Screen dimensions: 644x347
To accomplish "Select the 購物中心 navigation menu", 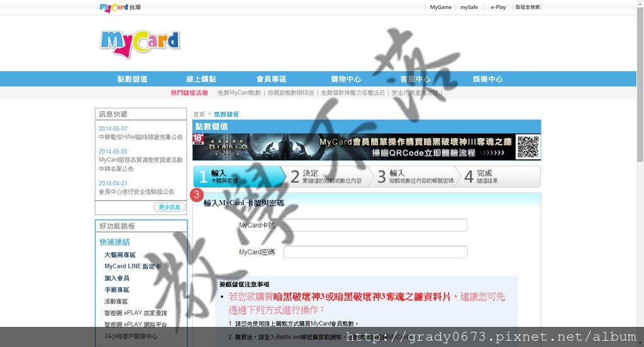I will (x=347, y=79).
